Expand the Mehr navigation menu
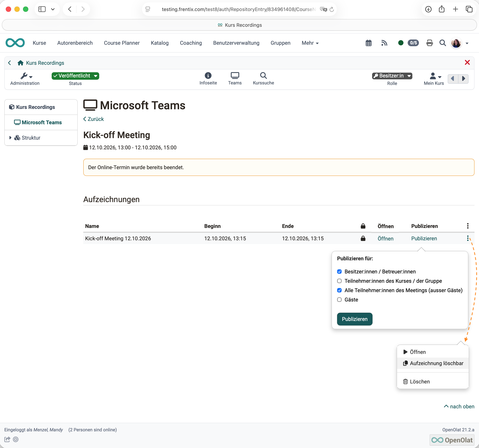The height and width of the screenshot is (448, 479). point(310,43)
